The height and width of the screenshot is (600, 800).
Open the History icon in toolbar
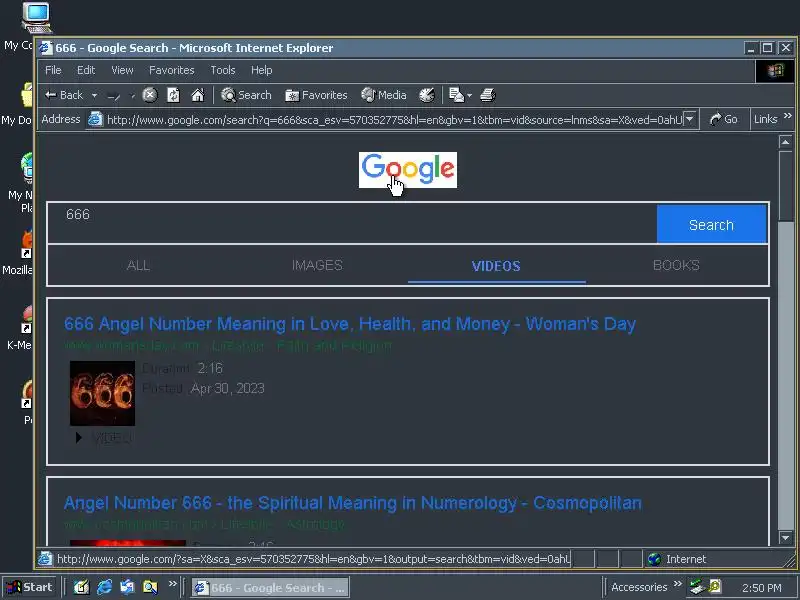[427, 95]
